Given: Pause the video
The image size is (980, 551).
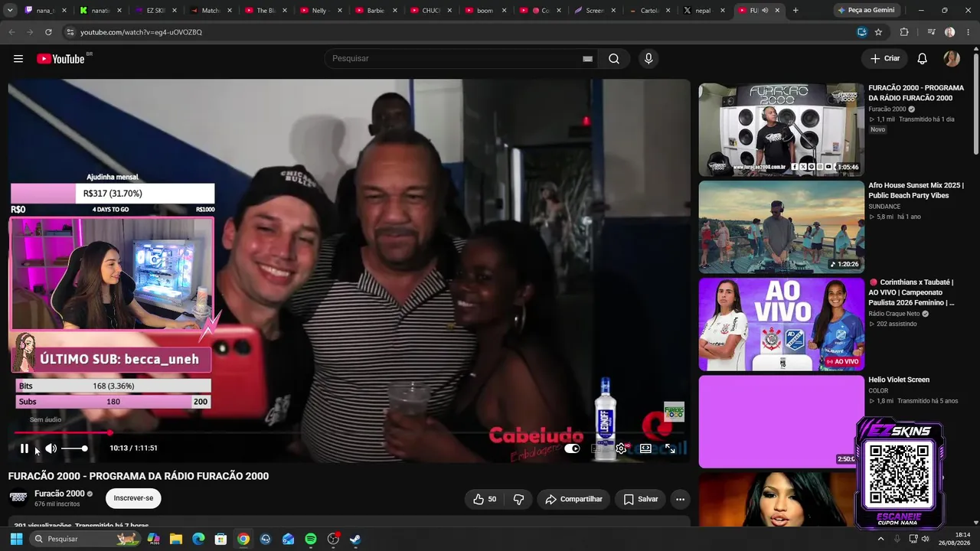Looking at the screenshot, I should coord(24,448).
